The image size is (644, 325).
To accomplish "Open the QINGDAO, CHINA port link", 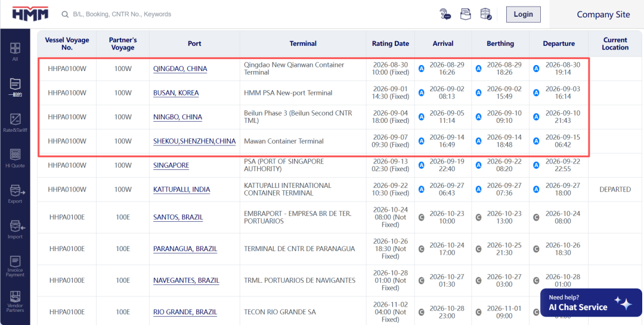I will click(180, 69).
